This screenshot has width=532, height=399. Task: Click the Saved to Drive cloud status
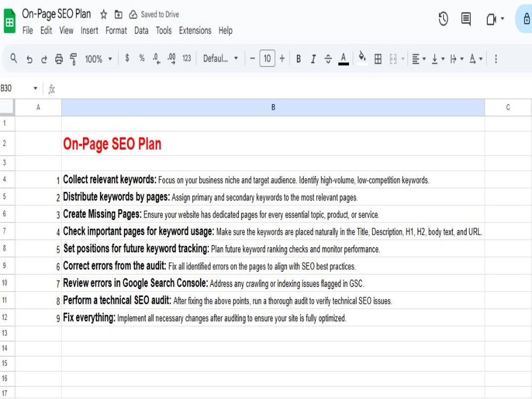[x=154, y=14]
